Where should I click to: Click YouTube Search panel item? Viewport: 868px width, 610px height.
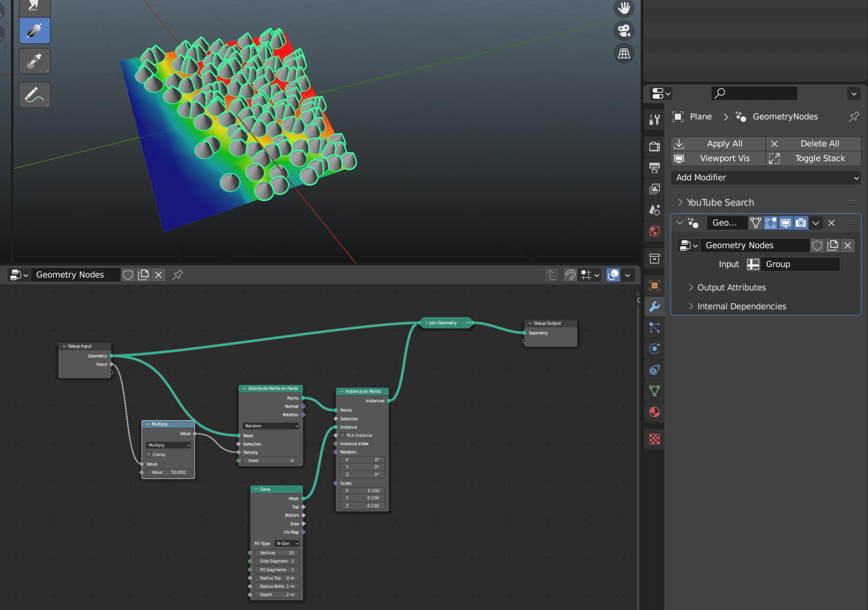pos(721,202)
